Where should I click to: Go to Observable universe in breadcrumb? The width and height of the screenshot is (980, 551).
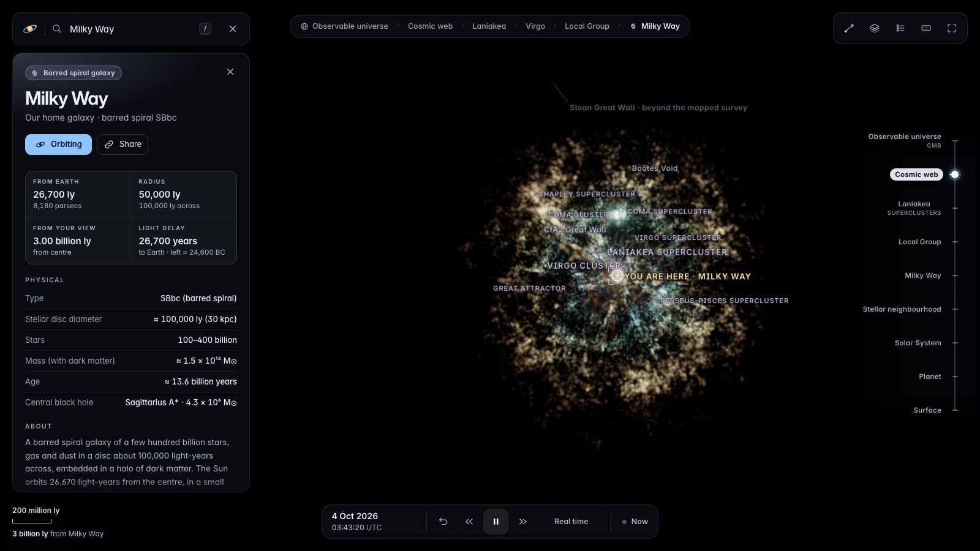click(x=344, y=26)
